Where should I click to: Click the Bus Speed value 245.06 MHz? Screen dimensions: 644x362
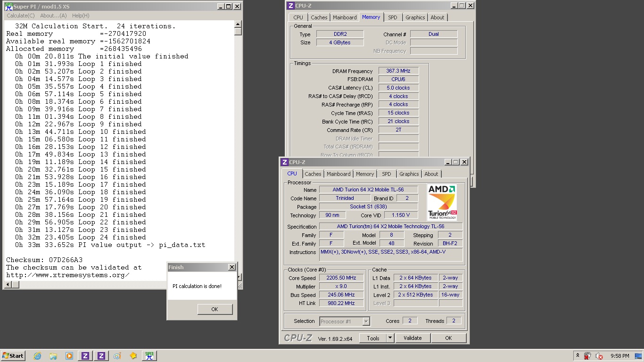pyautogui.click(x=341, y=295)
